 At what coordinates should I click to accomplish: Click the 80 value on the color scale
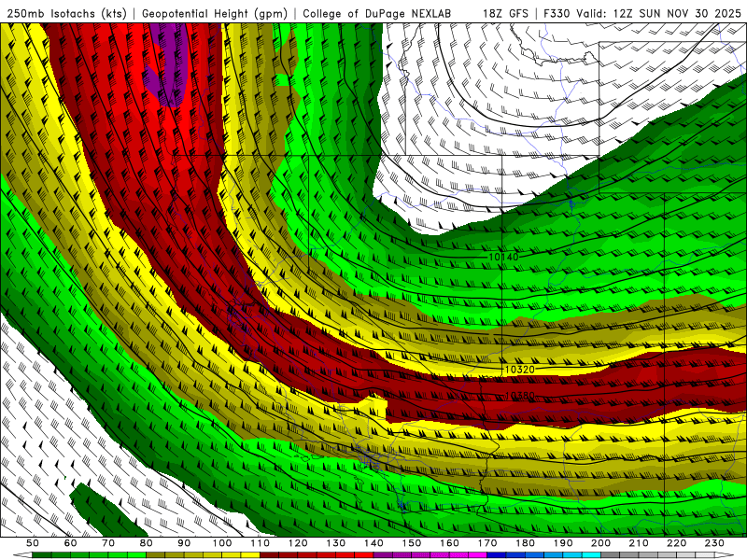147,543
